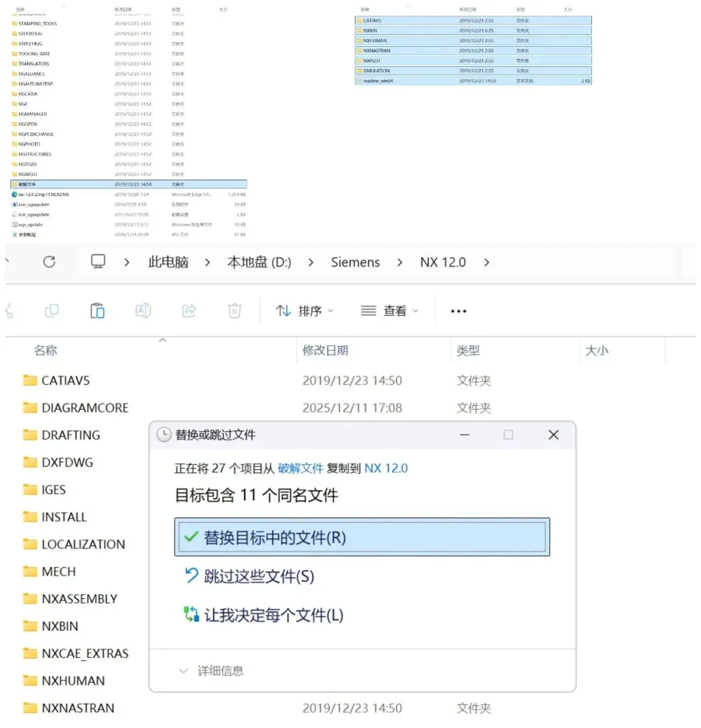Click the folder icon beside DRAFTING
Image resolution: width=701 pixels, height=728 pixels.
[x=30, y=435]
